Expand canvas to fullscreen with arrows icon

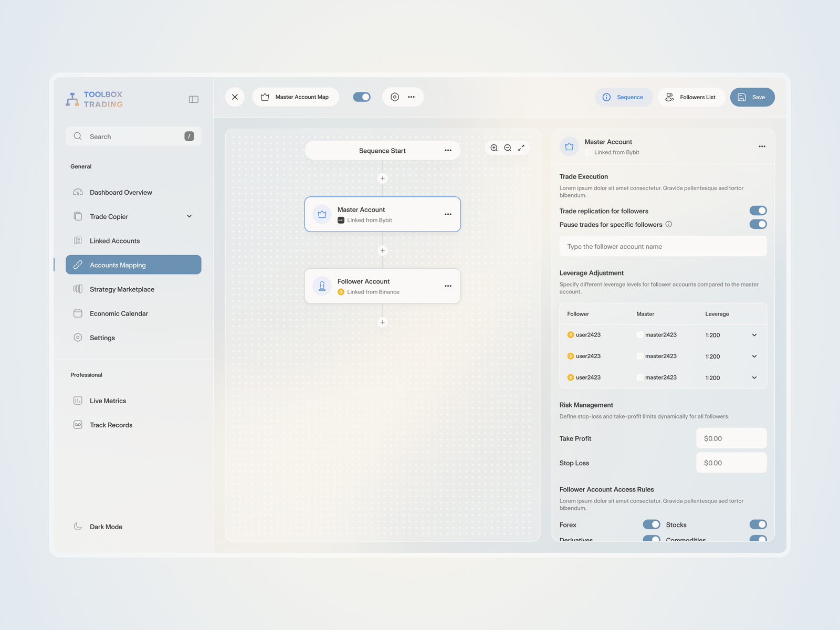click(x=521, y=148)
